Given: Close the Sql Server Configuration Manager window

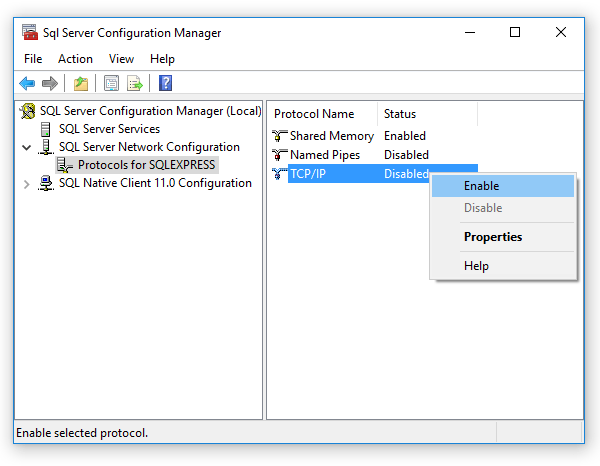Looking at the screenshot, I should (561, 33).
